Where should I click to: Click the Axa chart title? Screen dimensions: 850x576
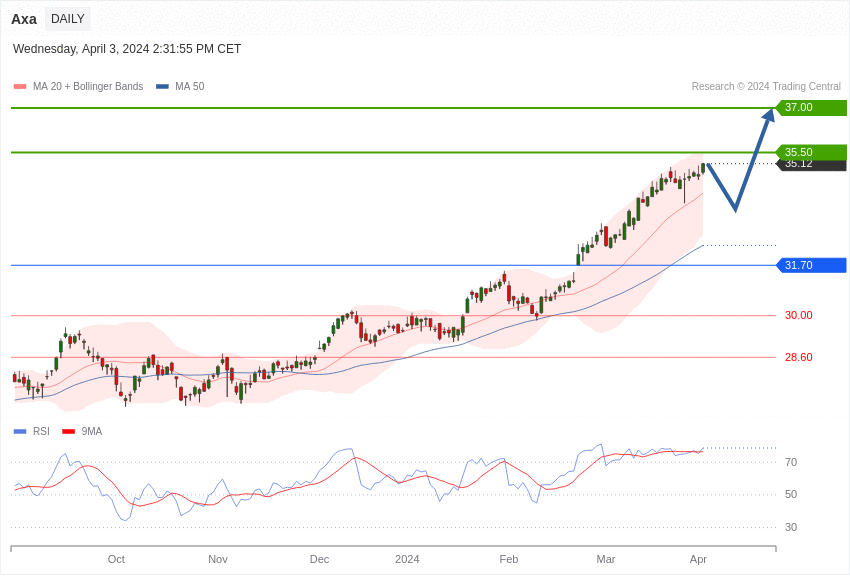pos(24,19)
